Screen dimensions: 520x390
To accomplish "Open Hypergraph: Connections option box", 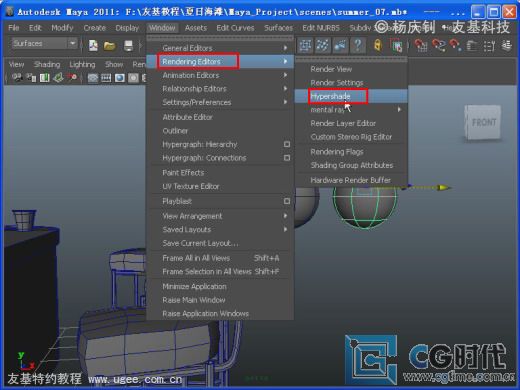I will click(287, 158).
